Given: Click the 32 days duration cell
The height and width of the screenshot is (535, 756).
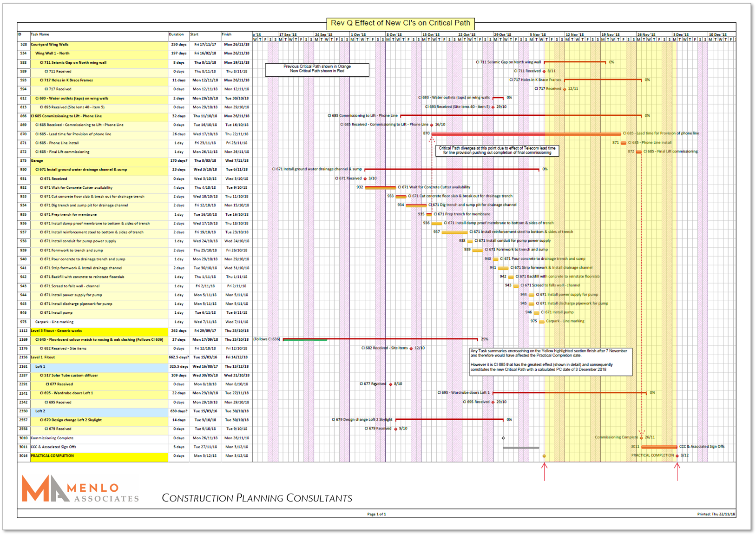Looking at the screenshot, I should coord(179,116).
